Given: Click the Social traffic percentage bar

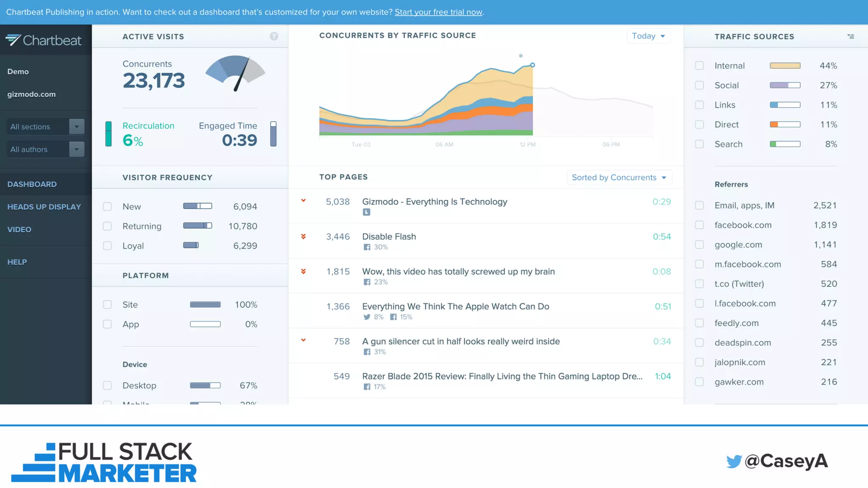Looking at the screenshot, I should [x=785, y=85].
